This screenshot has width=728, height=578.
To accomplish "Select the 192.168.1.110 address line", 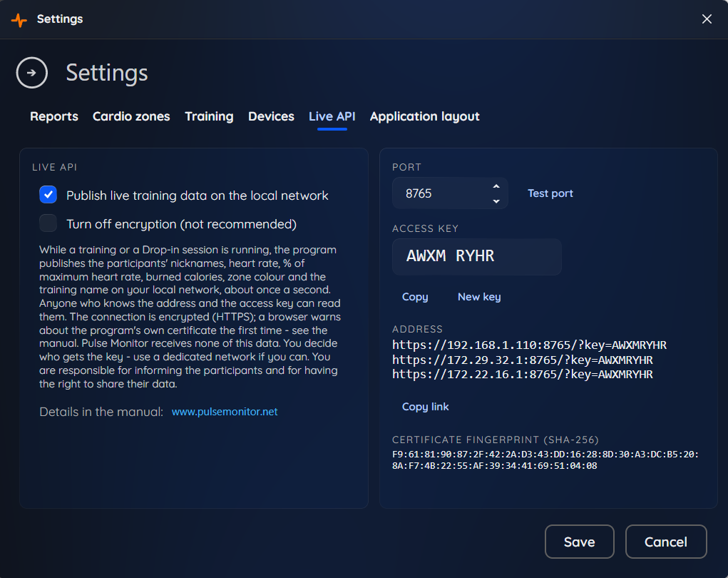I will pyautogui.click(x=529, y=345).
